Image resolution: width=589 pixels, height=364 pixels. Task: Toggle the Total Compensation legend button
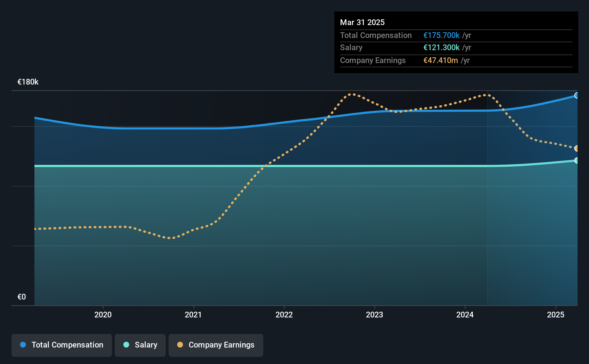point(62,345)
